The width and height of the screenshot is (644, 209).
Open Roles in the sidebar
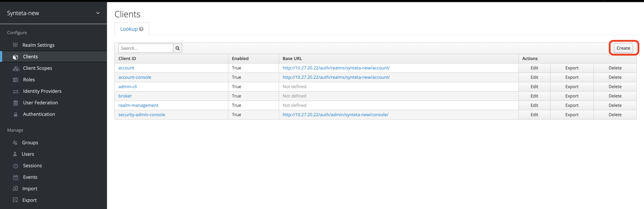pos(29,80)
